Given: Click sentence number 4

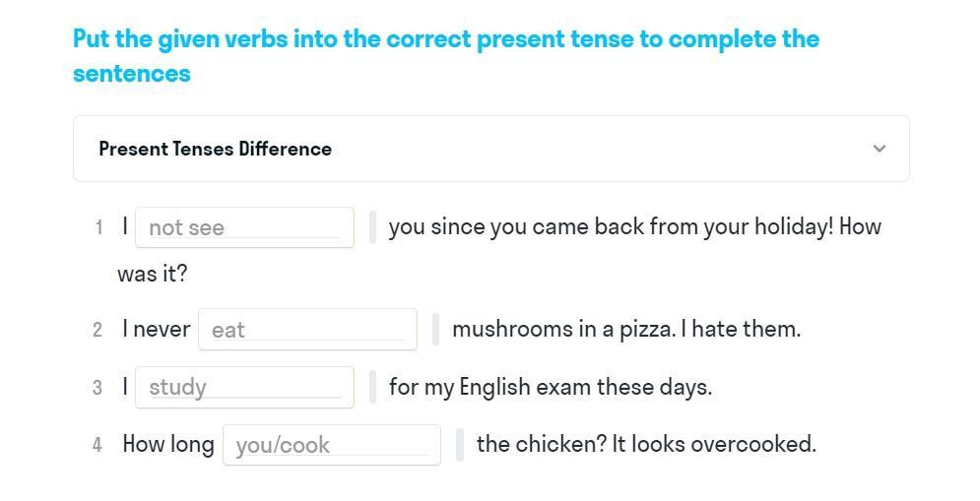Looking at the screenshot, I should (x=98, y=445).
